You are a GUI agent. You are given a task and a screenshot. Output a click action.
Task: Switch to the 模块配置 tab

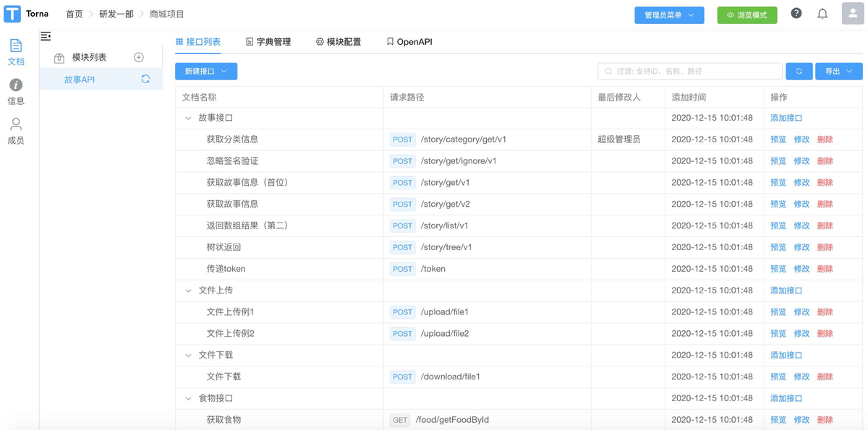point(339,42)
